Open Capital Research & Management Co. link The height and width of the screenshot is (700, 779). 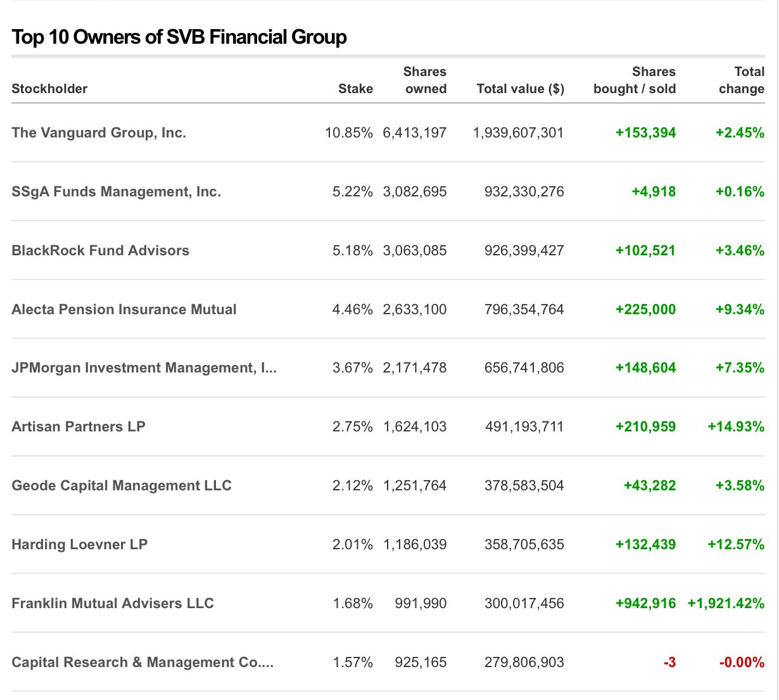tap(142, 663)
